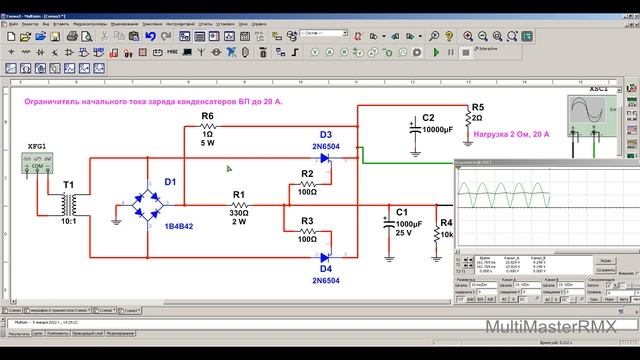Select A/B display mode in oscilloscope
Image resolution: width=640 pixels, height=360 pixels.
pyautogui.click(x=491, y=300)
